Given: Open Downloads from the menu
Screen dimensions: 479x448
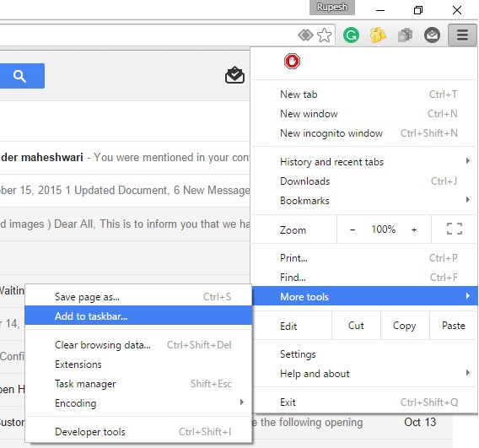Looking at the screenshot, I should click(x=363, y=181).
